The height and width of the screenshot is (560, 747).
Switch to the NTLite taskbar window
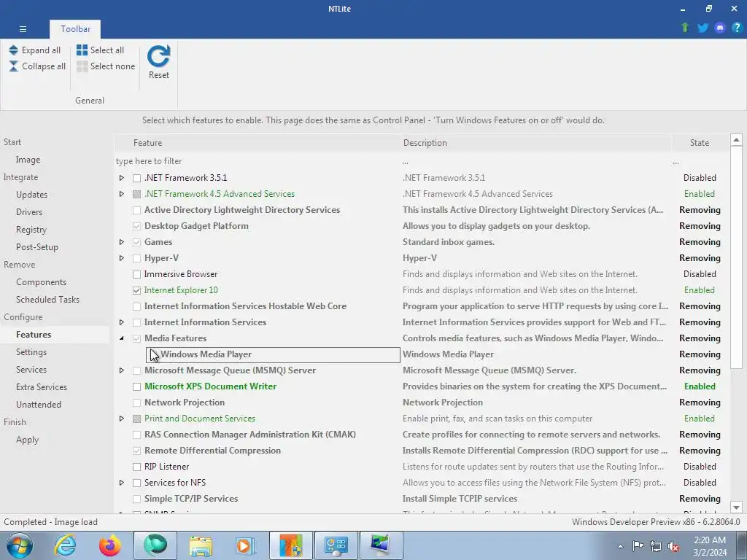[291, 545]
